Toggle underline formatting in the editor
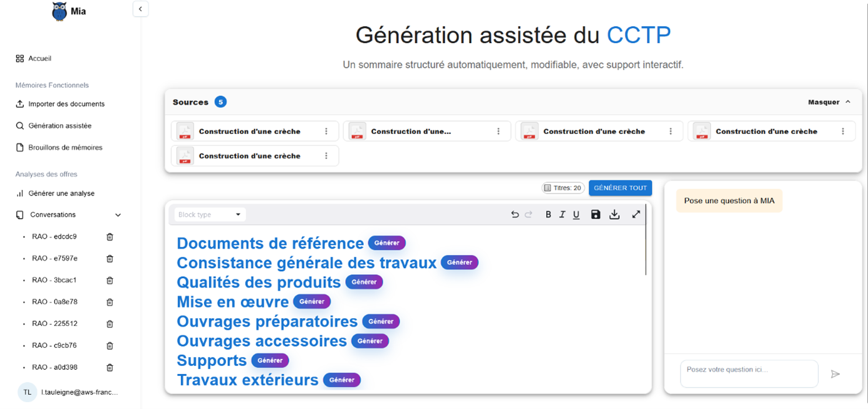 tap(576, 214)
